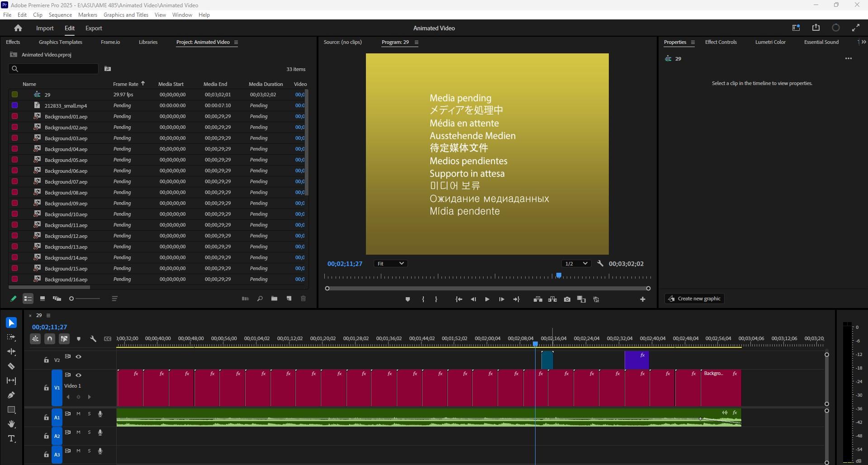Select the Rectangle tool
The height and width of the screenshot is (465, 868).
coord(11,409)
